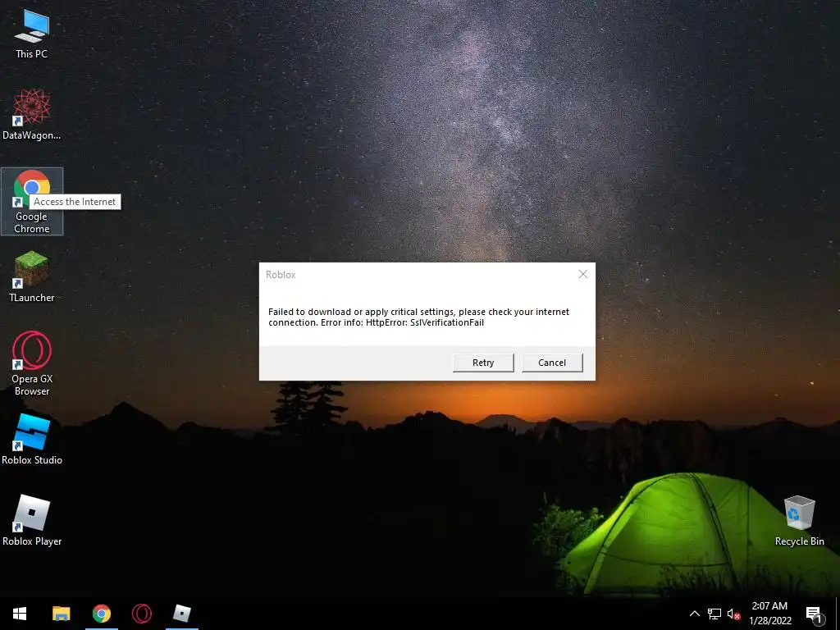Select the Roblox Studio desktop shortcut
This screenshot has width=840, height=630.
[32, 440]
